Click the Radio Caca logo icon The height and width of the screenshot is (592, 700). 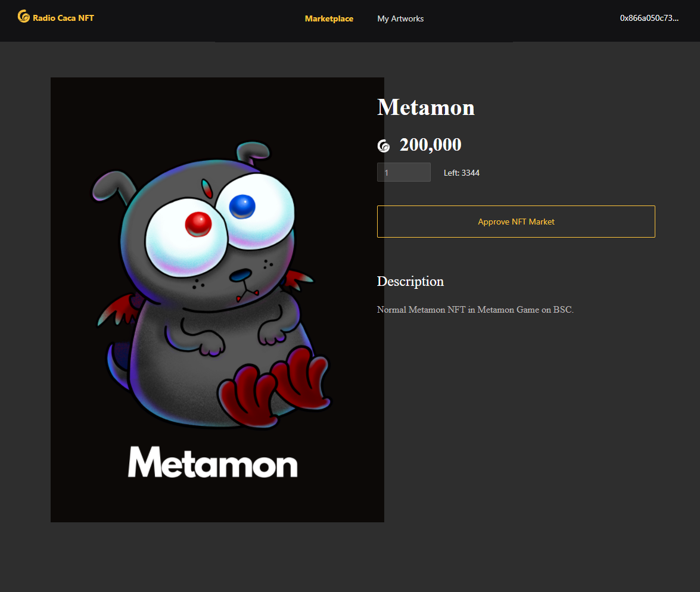click(x=24, y=17)
